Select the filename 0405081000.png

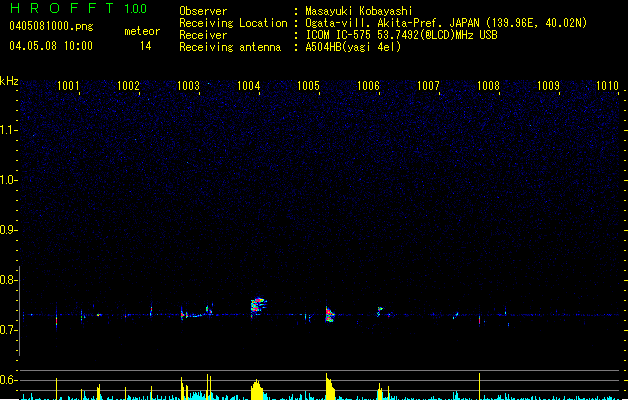pos(51,26)
